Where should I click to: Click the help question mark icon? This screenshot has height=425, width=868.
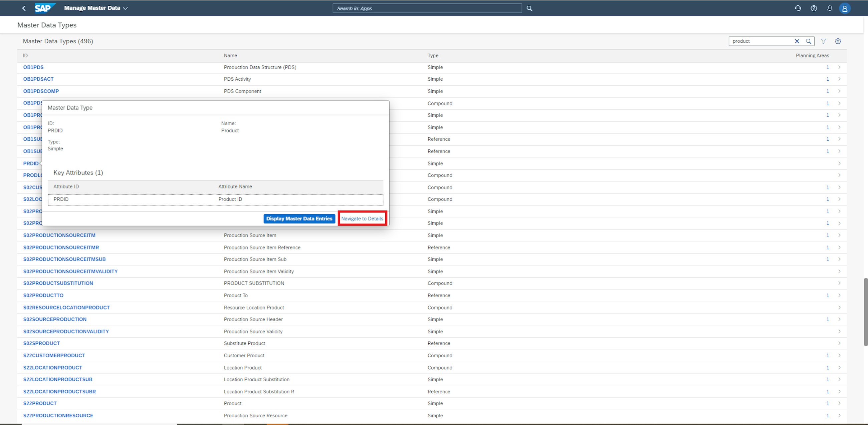pyautogui.click(x=814, y=8)
